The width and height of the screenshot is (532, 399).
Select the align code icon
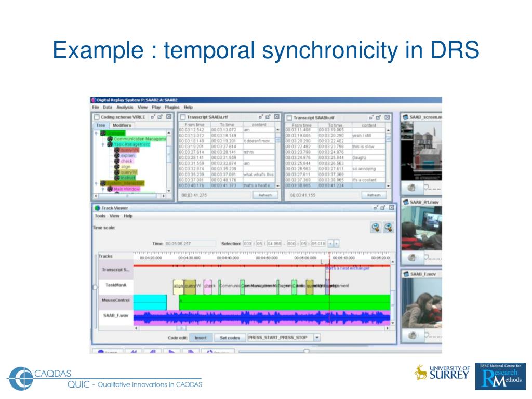click(x=117, y=167)
